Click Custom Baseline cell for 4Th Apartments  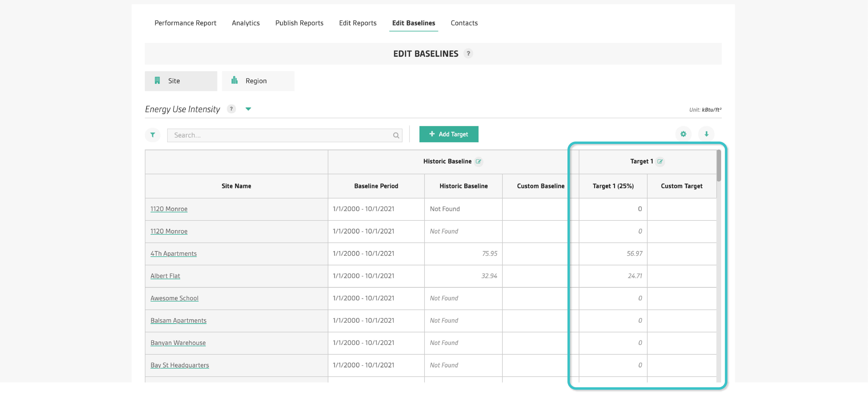pos(541,254)
